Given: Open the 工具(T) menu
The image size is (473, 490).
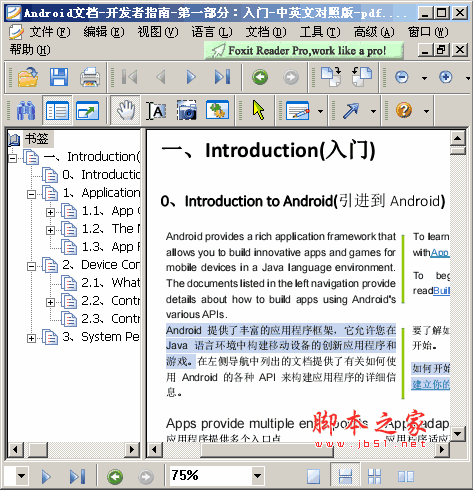Looking at the screenshot, I should 320,32.
